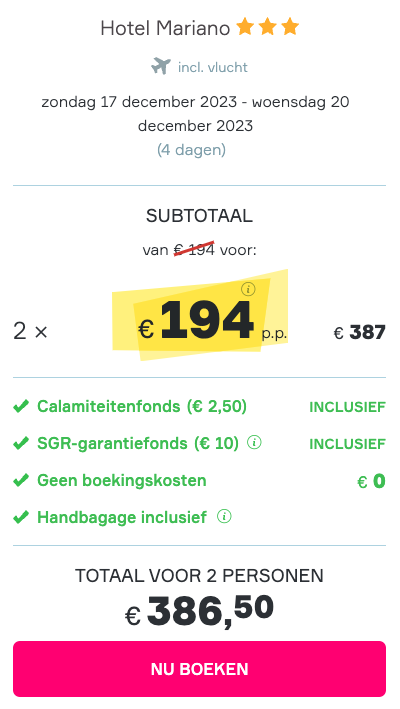Click the crossed-out € 194 original price

pos(194,250)
